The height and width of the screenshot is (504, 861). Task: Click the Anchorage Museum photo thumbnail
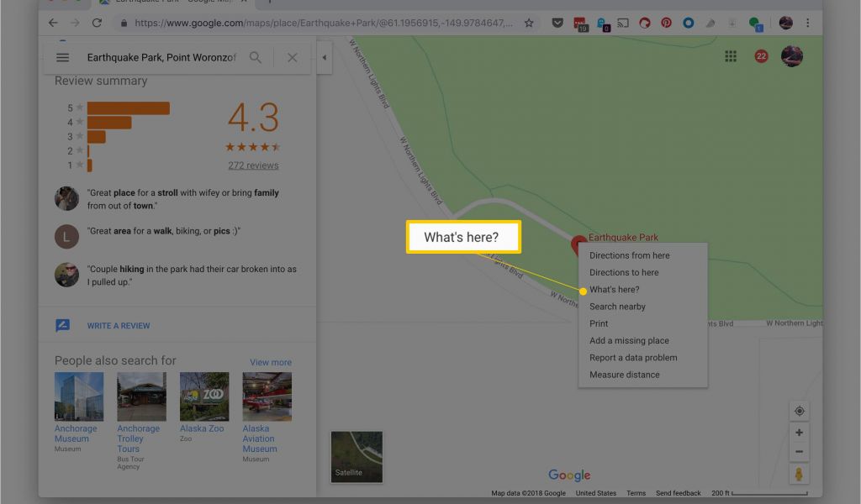79,396
